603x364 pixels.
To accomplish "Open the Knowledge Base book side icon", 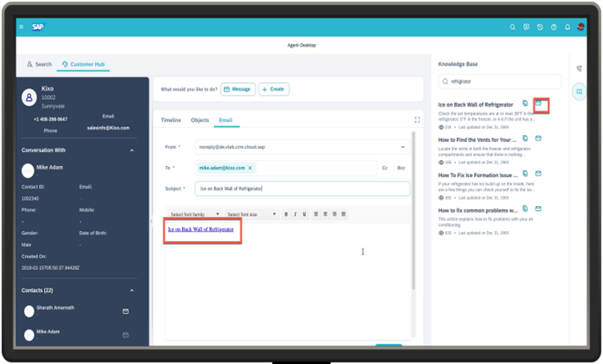I will (x=579, y=92).
